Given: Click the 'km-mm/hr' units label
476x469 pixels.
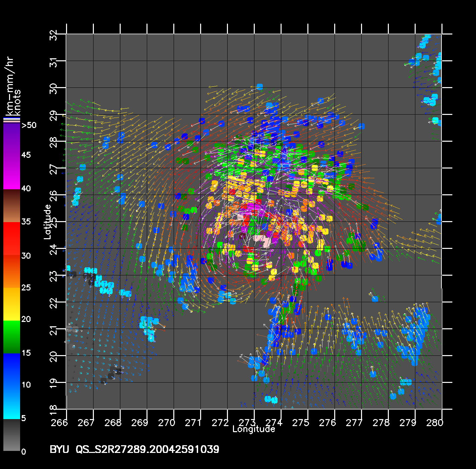Looking at the screenshot, I should point(9,87).
